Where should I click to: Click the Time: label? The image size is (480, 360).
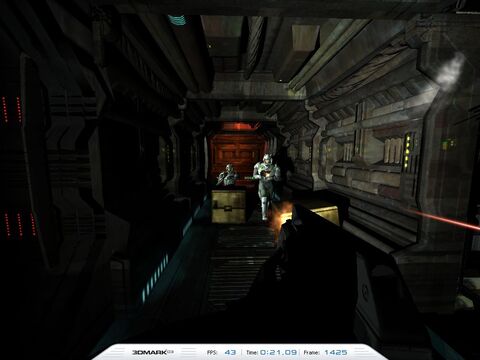coord(252,352)
